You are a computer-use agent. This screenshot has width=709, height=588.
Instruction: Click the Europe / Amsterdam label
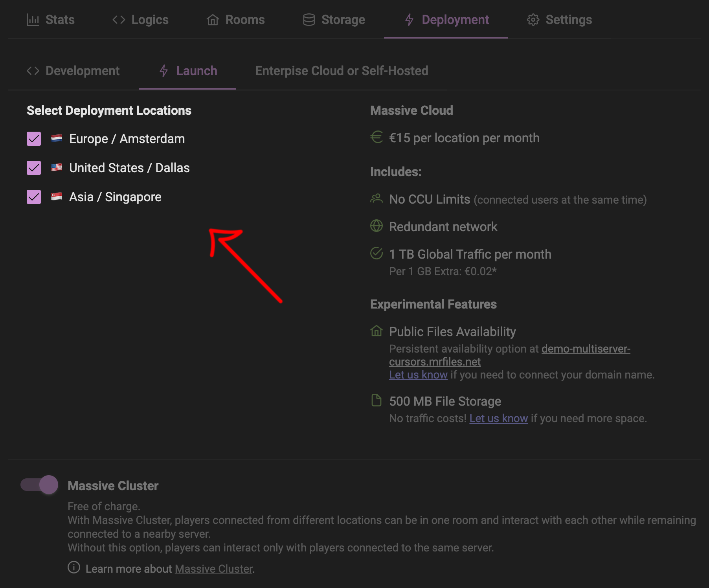point(127,139)
